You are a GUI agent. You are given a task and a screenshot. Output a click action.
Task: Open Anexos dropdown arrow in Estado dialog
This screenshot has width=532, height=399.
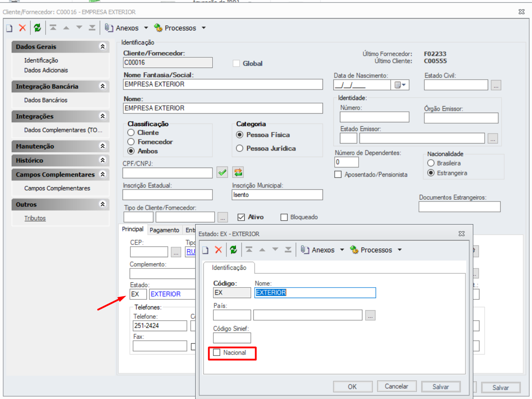click(x=342, y=250)
